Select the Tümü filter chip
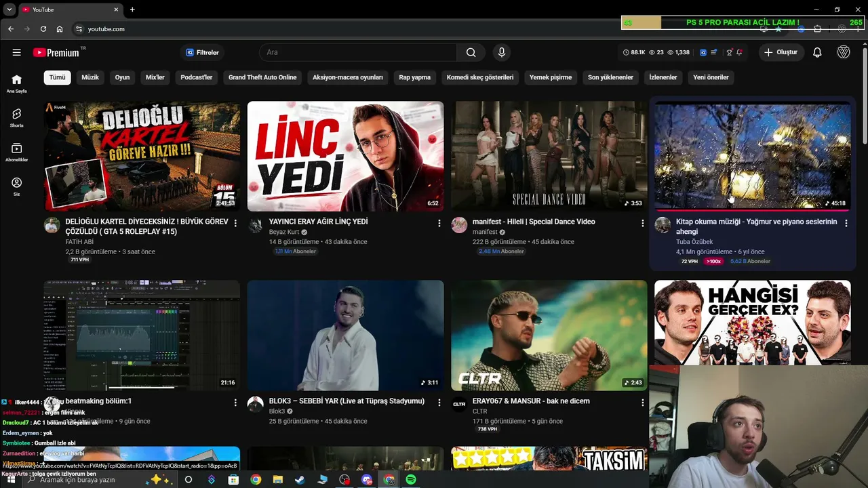868x488 pixels. (x=57, y=77)
